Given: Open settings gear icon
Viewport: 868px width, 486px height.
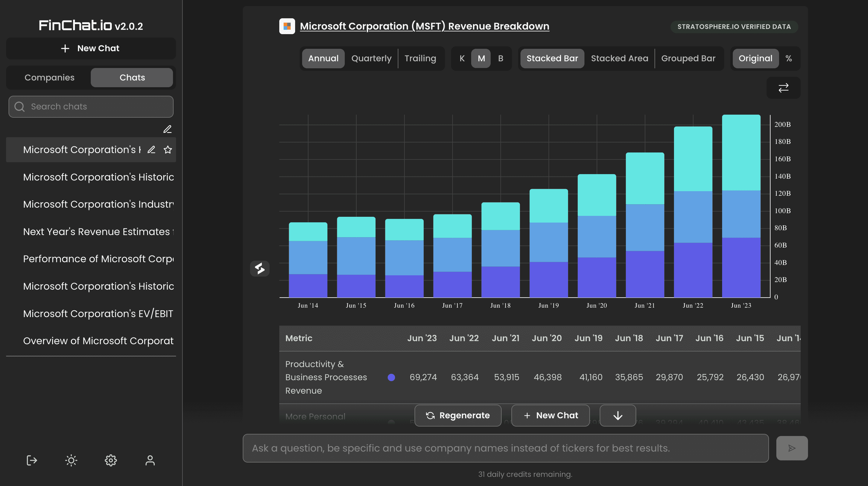Looking at the screenshot, I should pyautogui.click(x=111, y=460).
